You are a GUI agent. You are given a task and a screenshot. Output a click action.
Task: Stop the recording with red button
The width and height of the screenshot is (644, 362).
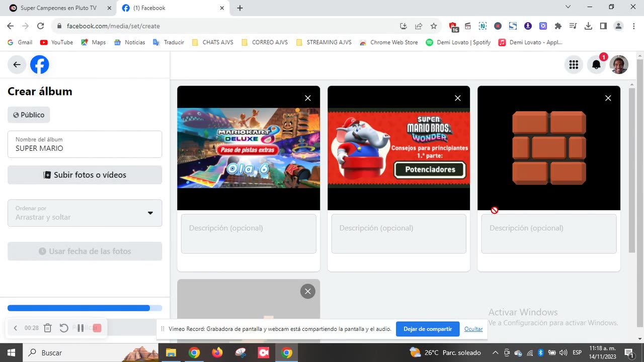tap(97, 328)
